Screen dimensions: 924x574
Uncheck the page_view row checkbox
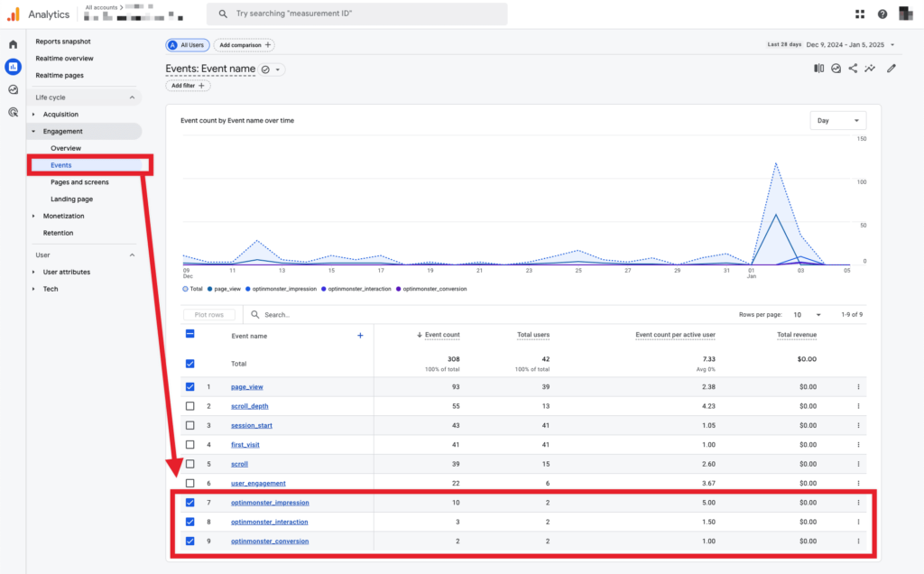pyautogui.click(x=189, y=386)
